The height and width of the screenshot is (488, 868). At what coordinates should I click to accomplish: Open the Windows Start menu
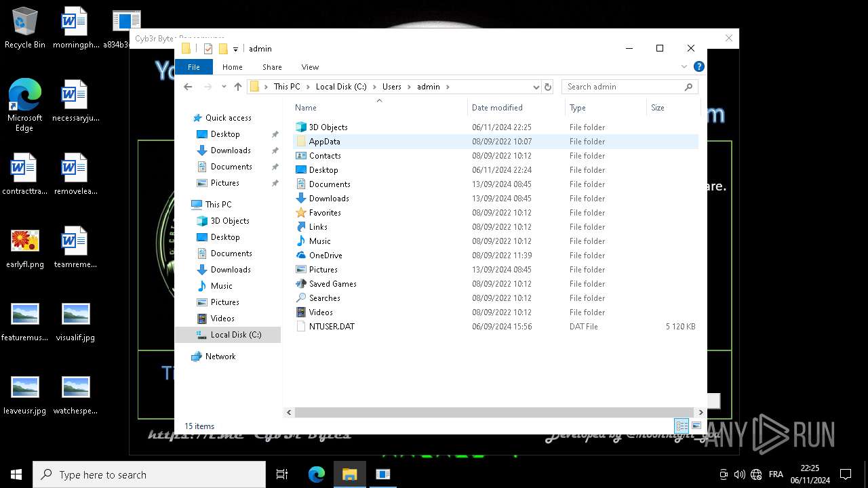click(16, 474)
